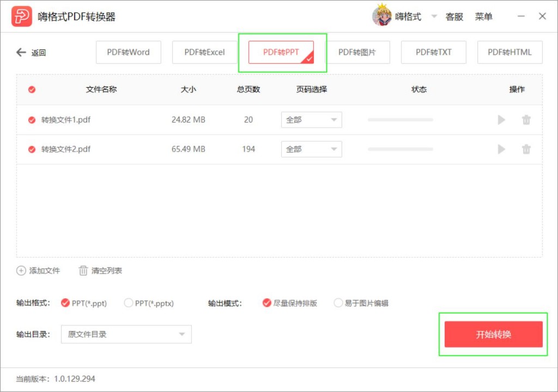Open 页码选择 dropdown for 转换文件2.pdf

pos(311,149)
